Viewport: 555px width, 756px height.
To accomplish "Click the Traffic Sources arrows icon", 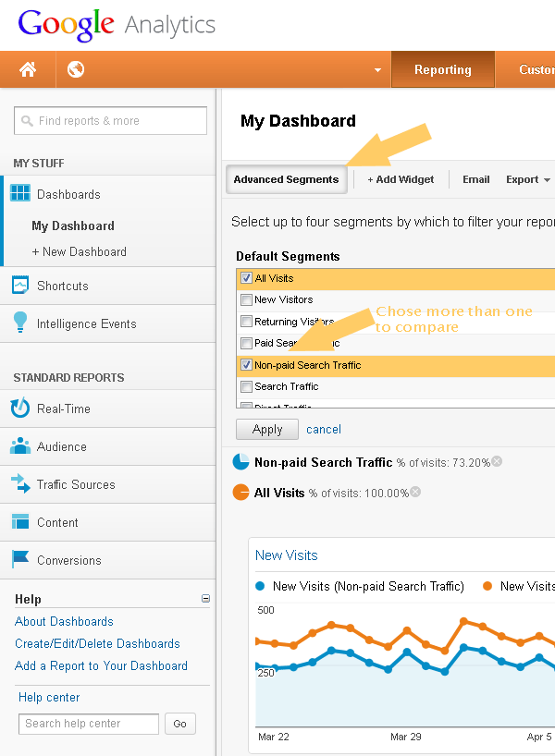I will (20, 483).
